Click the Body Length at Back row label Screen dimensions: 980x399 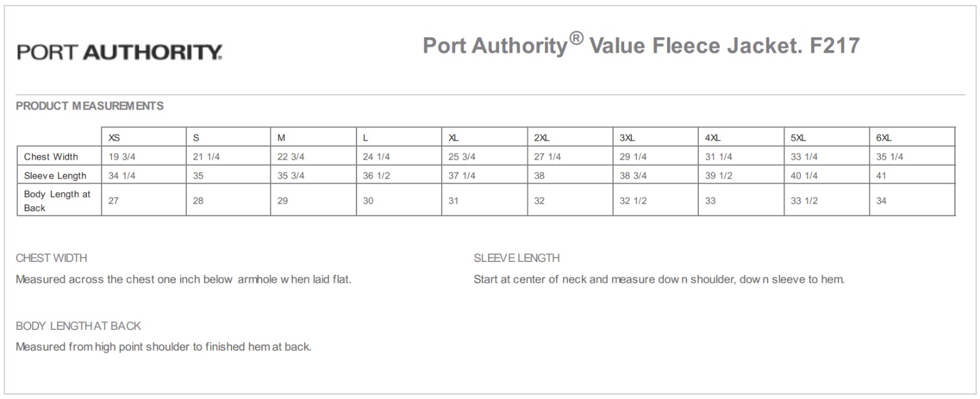pyautogui.click(x=56, y=201)
